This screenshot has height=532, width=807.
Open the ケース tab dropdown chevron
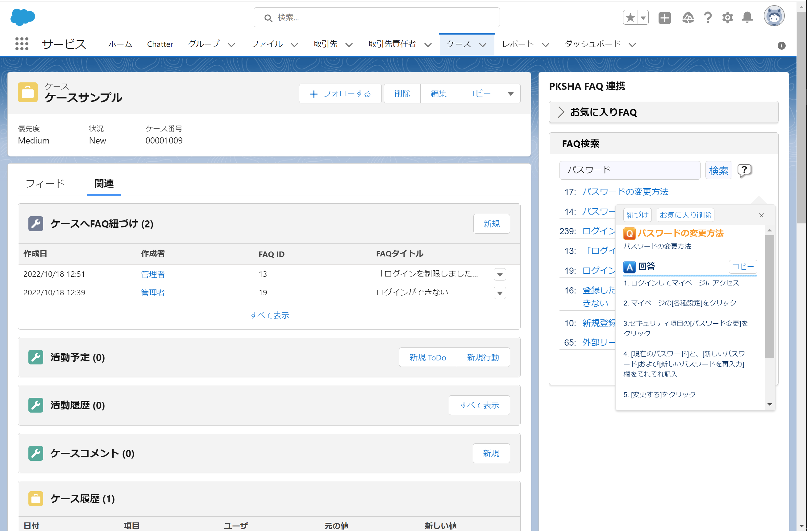(483, 45)
